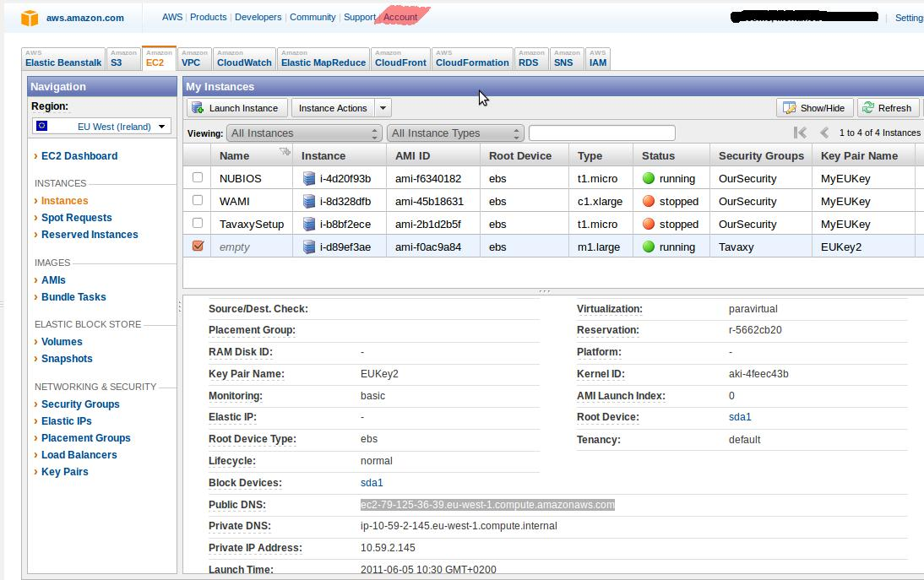Click the instance icon for i-d89ef3ae
Viewport: 924px width, 580px height.
pos(309,247)
